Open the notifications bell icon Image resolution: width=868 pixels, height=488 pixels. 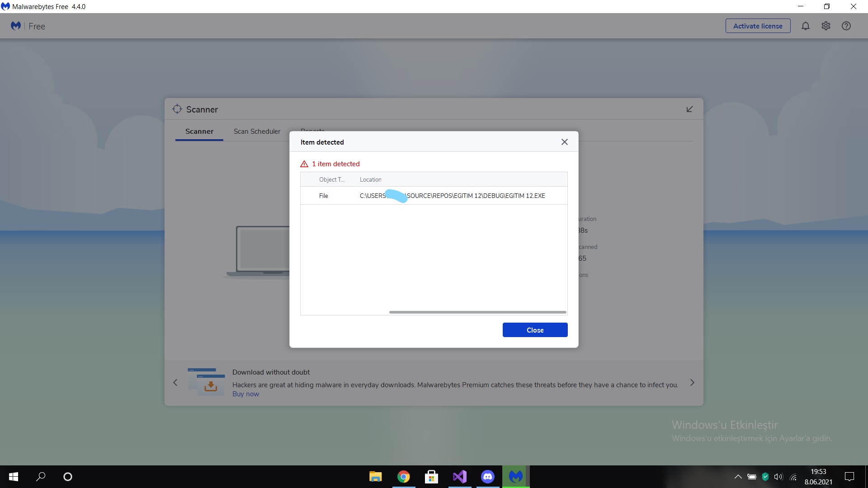point(805,26)
